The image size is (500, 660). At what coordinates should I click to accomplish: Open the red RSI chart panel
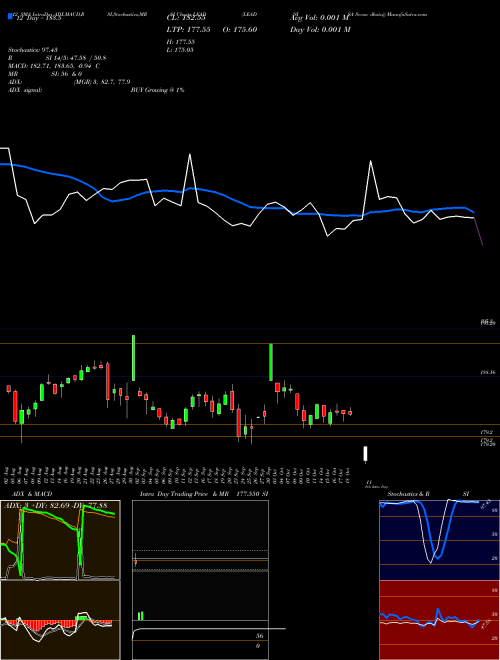click(x=439, y=620)
